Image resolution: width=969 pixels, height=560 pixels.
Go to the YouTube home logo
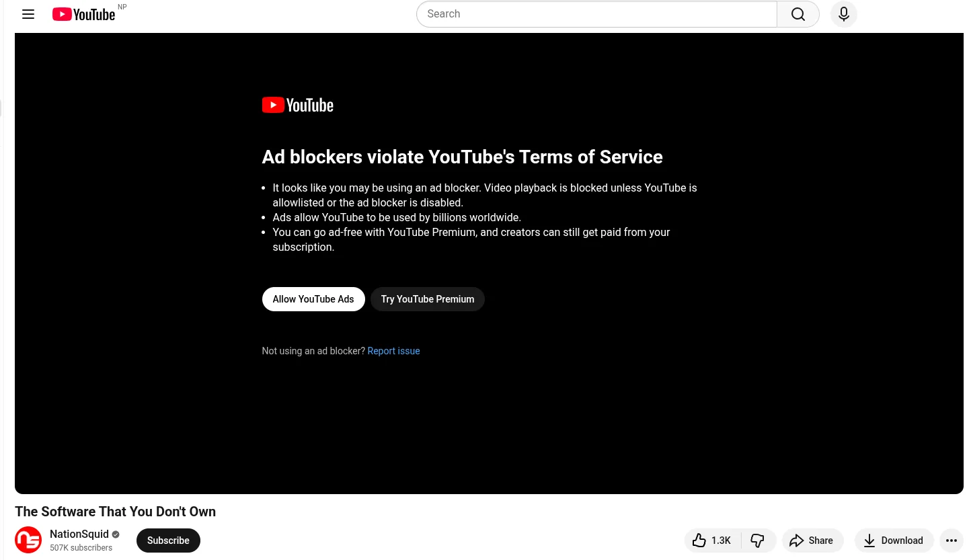[x=83, y=14]
